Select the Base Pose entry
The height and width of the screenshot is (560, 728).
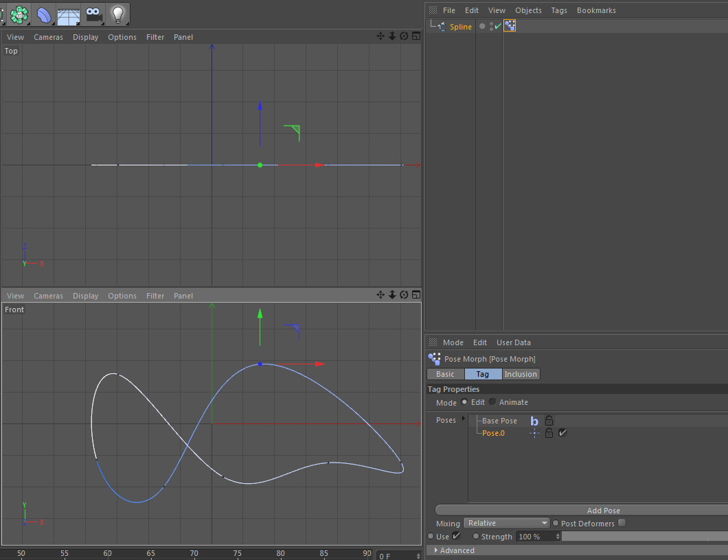(499, 421)
